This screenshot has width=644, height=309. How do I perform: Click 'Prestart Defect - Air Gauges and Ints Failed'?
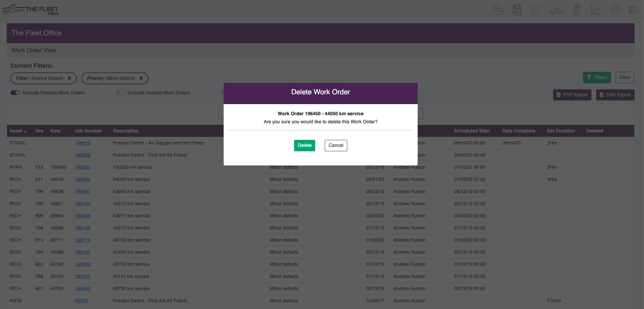[x=158, y=143]
